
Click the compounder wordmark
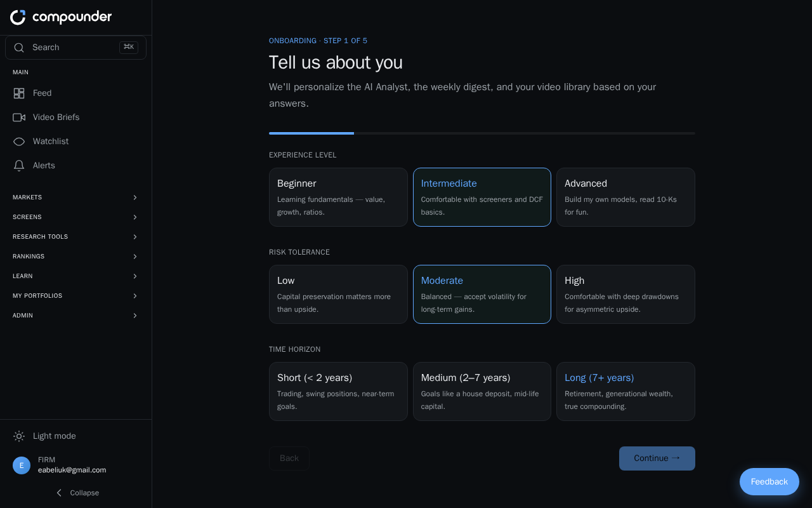pos(72,17)
